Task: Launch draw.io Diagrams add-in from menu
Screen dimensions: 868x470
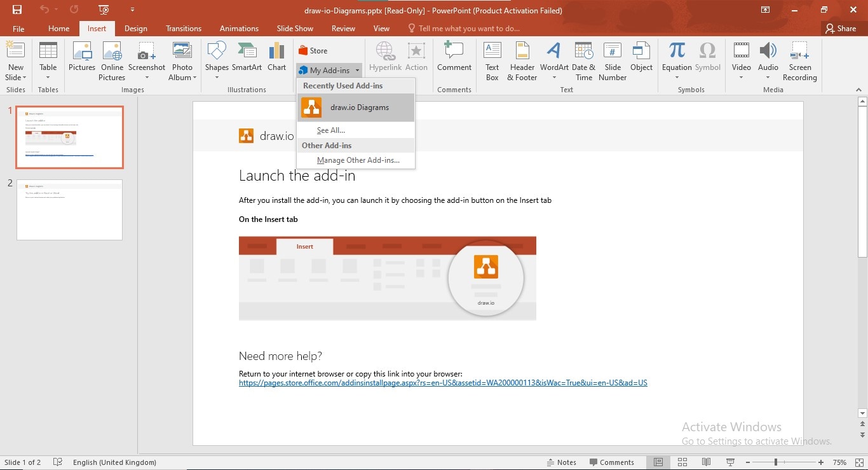Action: 356,107
